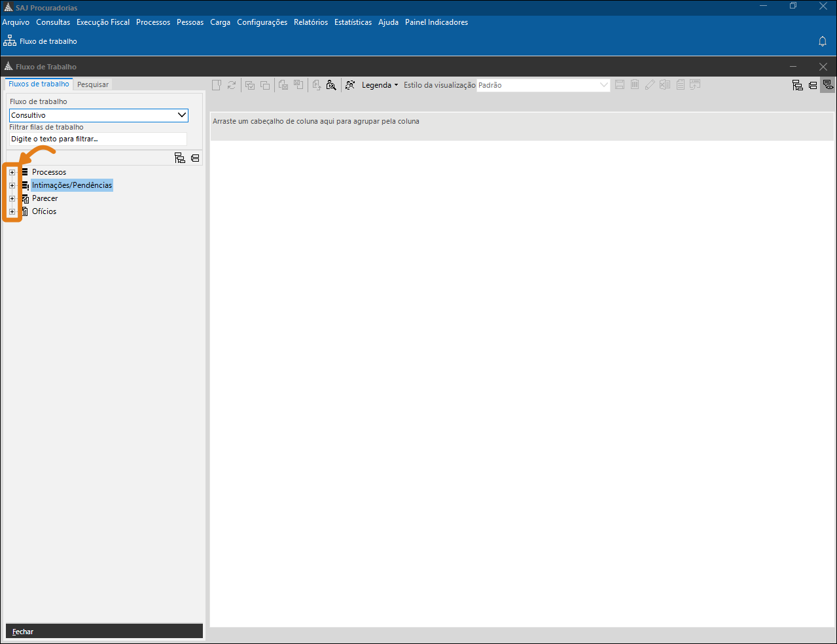Click the trash delete icon beside style dropdown

pos(635,85)
